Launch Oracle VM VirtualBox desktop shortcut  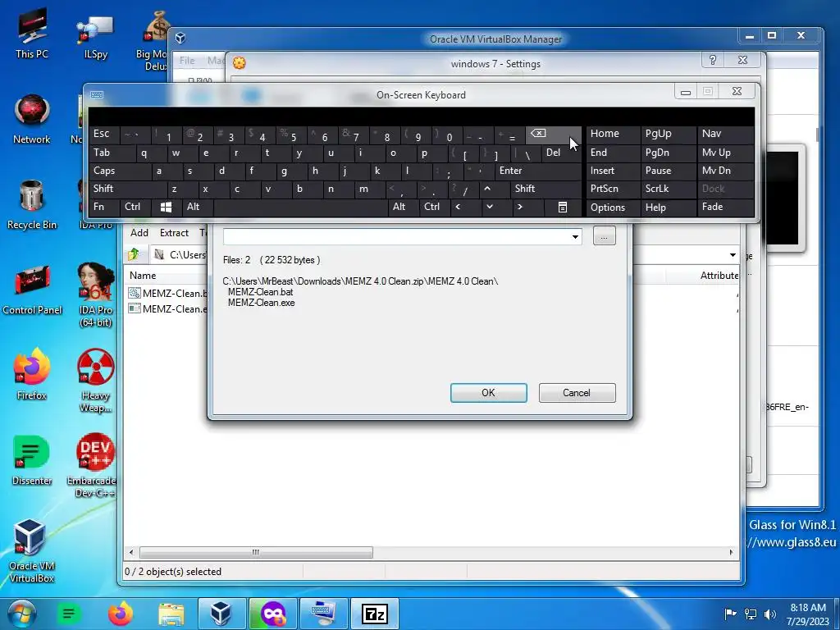tap(32, 550)
